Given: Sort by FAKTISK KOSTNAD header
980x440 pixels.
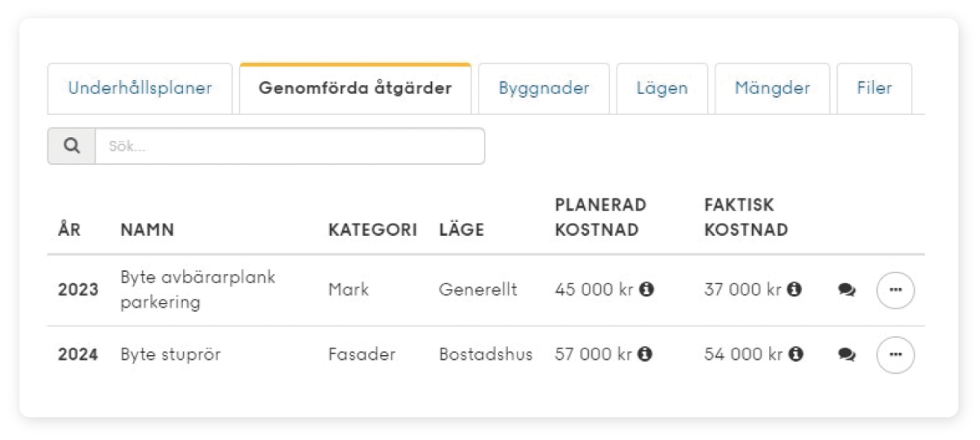Looking at the screenshot, I should click(x=746, y=217).
